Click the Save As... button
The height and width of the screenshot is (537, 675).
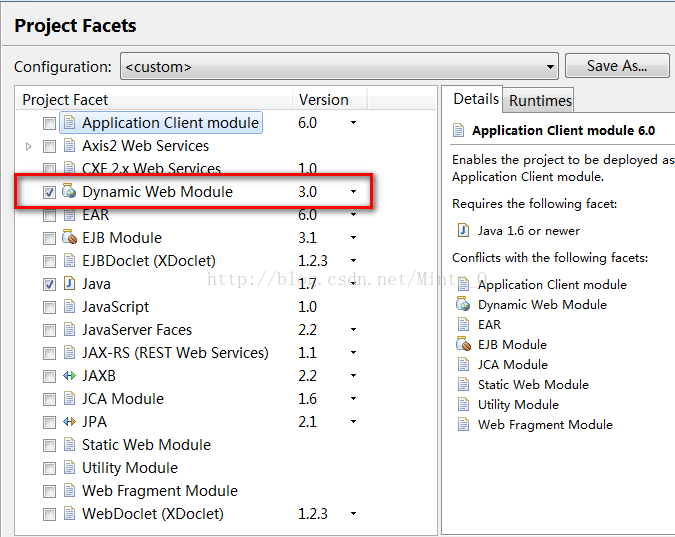pyautogui.click(x=616, y=66)
